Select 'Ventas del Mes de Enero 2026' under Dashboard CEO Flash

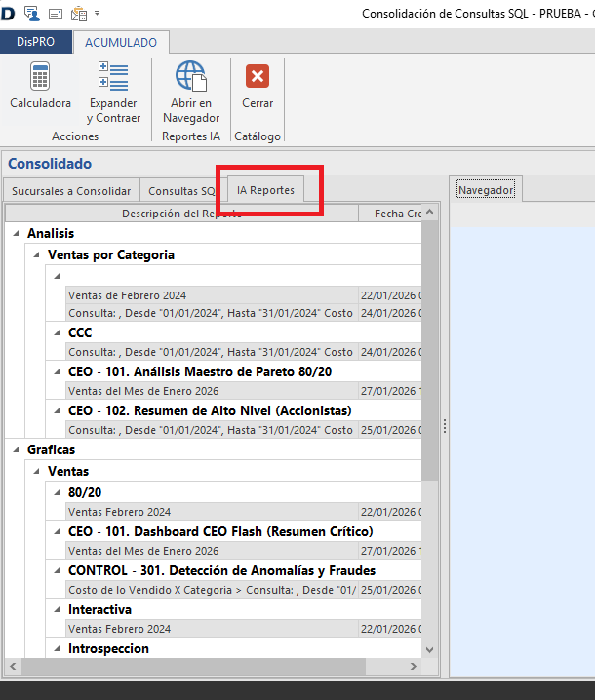244,551
